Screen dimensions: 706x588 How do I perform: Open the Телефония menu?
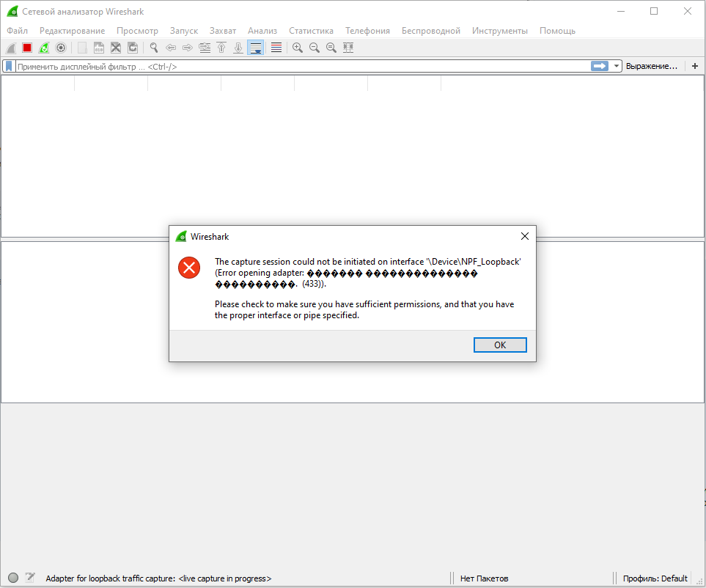[x=367, y=31]
